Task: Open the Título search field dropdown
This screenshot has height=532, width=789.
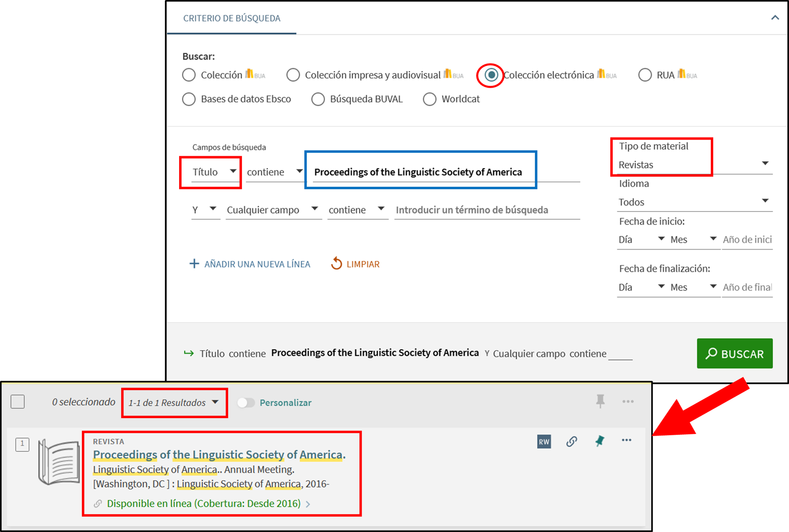Action: point(214,172)
